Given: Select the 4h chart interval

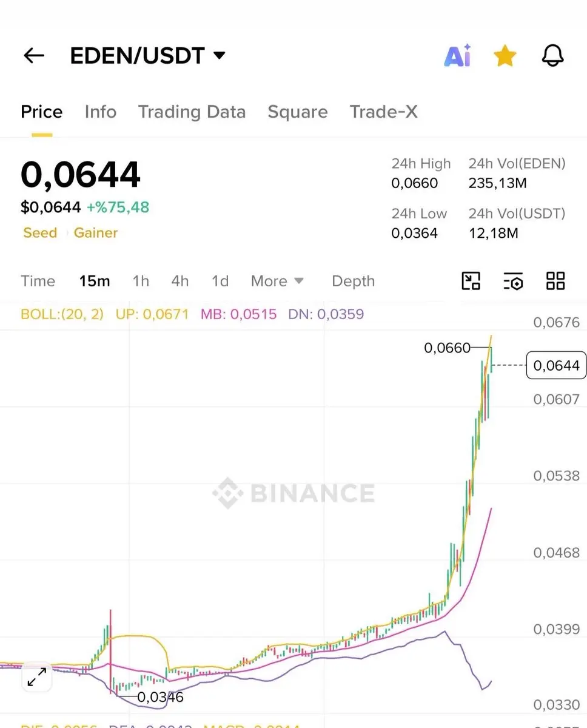Looking at the screenshot, I should tap(180, 281).
